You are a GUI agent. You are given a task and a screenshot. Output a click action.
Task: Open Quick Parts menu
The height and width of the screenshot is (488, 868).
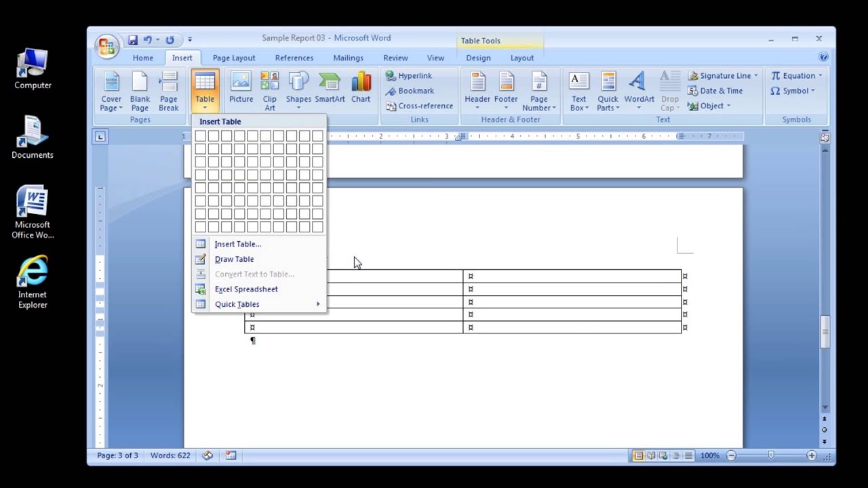point(608,91)
